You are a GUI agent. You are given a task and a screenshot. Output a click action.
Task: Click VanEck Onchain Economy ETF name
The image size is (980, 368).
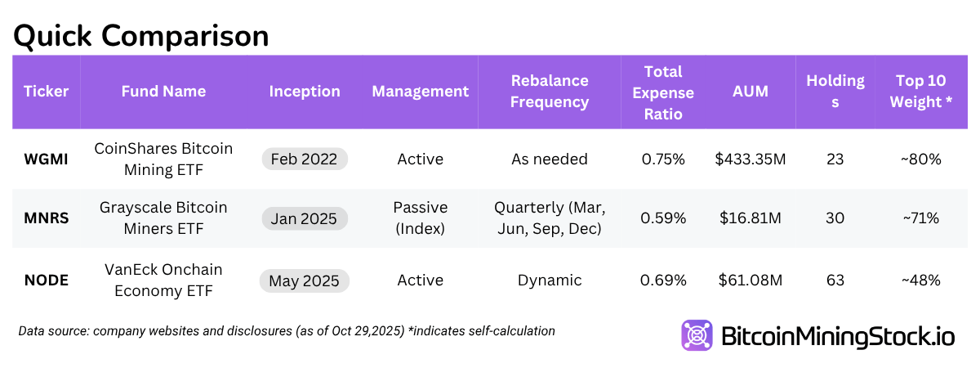[x=163, y=280]
